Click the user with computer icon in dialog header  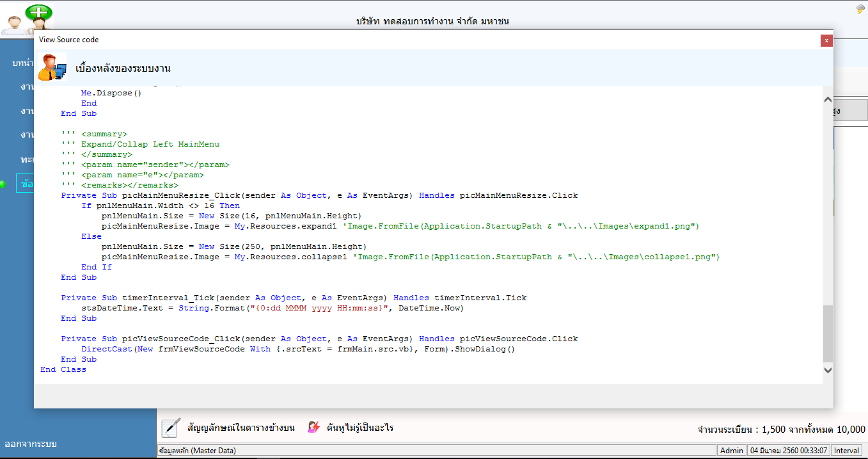[51, 67]
